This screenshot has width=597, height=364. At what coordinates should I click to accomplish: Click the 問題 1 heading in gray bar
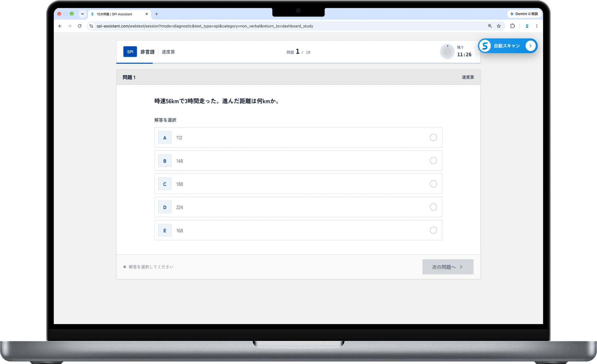(129, 77)
